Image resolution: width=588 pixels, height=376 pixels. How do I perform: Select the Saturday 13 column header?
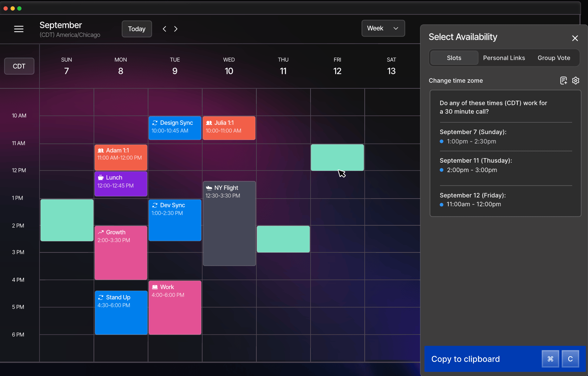(391, 66)
